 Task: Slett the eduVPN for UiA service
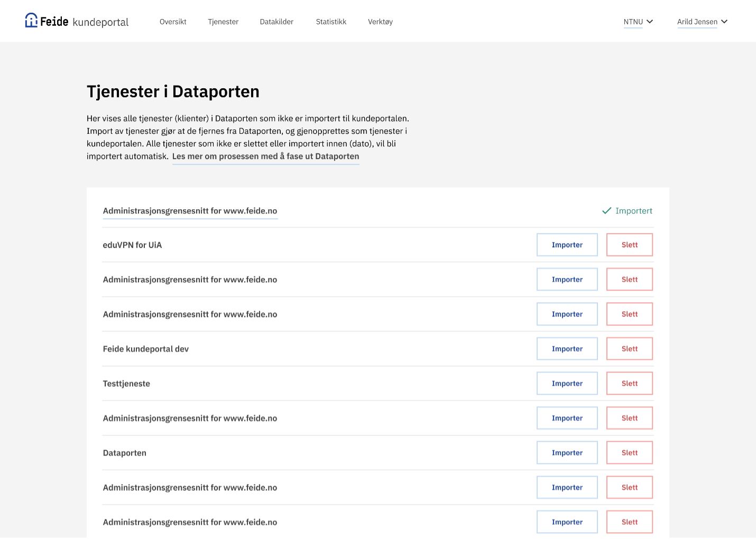pos(630,245)
